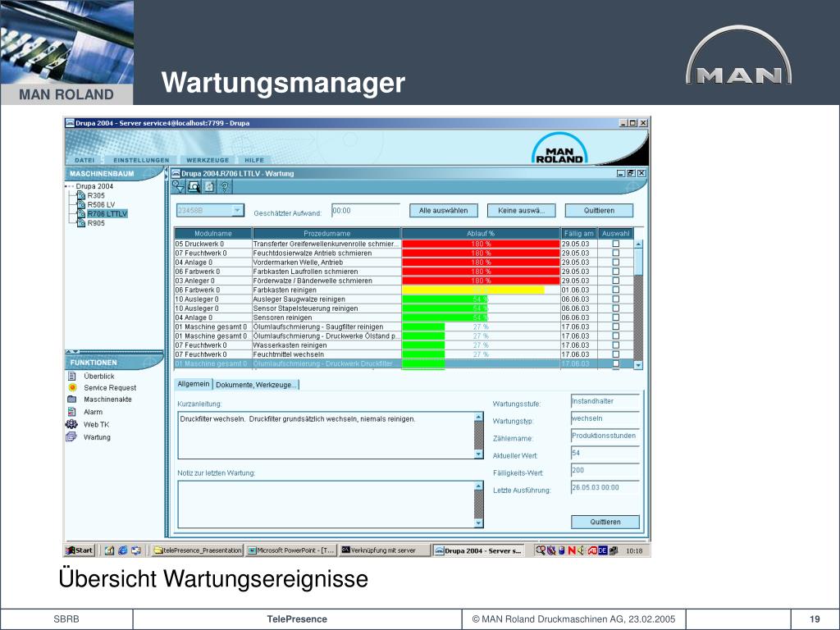Open the question mark help icon
This screenshot has width=840, height=630.
tap(225, 186)
